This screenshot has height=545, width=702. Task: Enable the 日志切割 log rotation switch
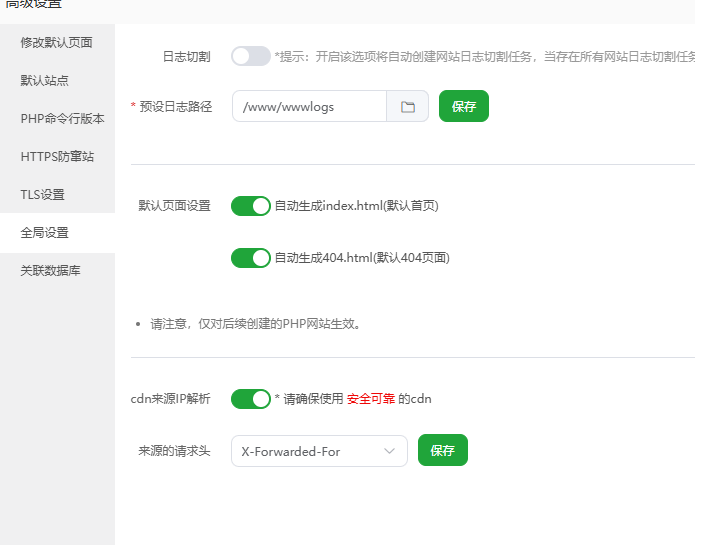(x=250, y=57)
